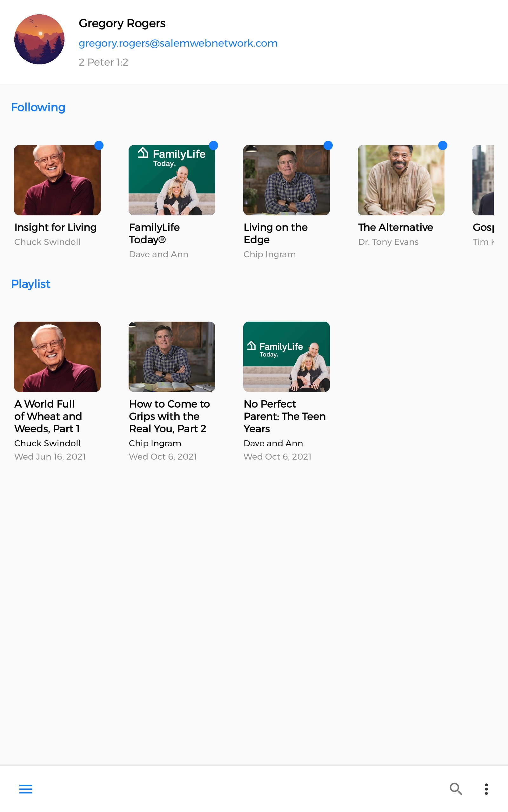Image resolution: width=508 pixels, height=812 pixels.
Task: Open Living on the Edge show thumbnail
Action: pos(286,180)
